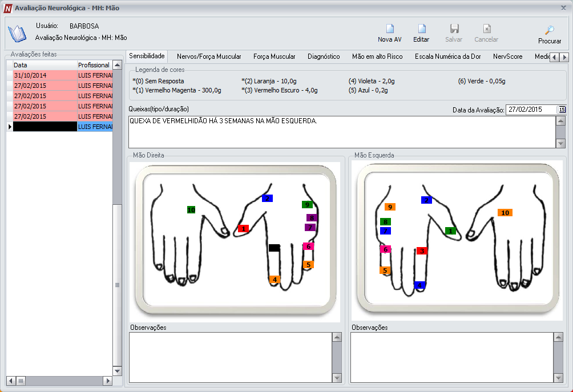Image resolution: width=573 pixels, height=392 pixels.
Task: Click the Profissional column header
Action: pos(95,65)
